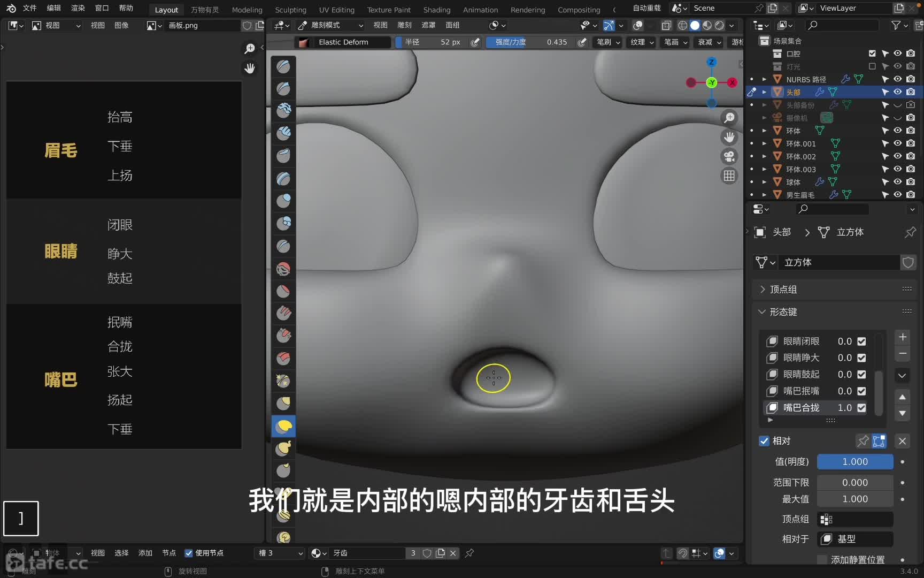Hide NURBS 路径 with its eye icon
924x578 pixels.
pyautogui.click(x=898, y=79)
